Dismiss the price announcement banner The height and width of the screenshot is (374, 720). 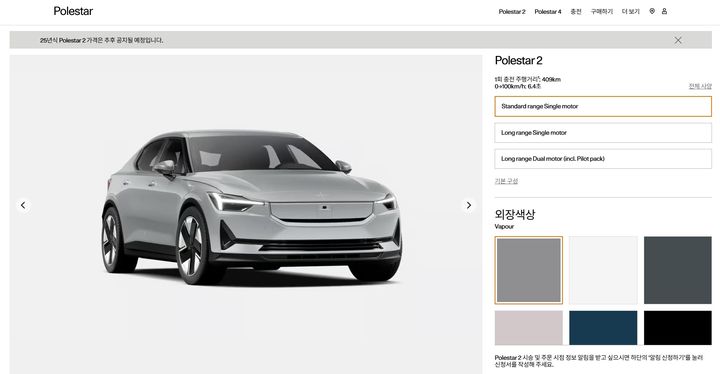[x=678, y=40]
